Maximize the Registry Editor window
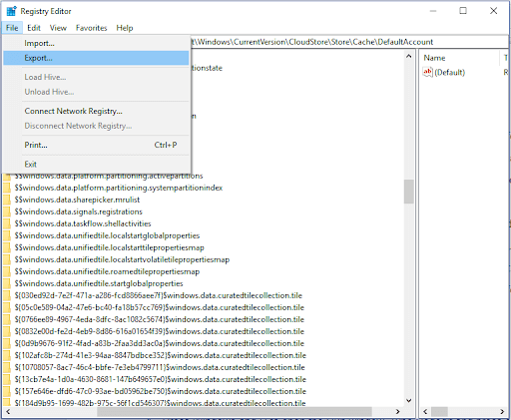The image size is (511, 420). (x=463, y=11)
